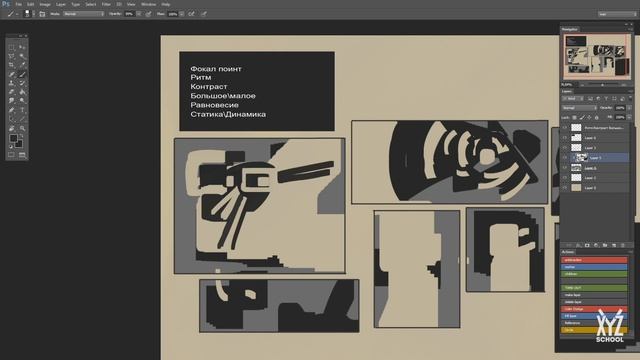Select the Zoom tool

pos(22,128)
